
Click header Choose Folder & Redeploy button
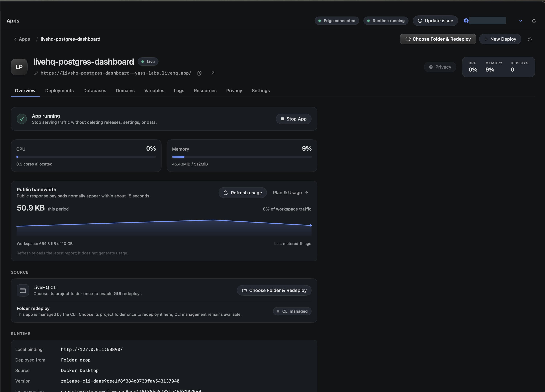pos(438,39)
